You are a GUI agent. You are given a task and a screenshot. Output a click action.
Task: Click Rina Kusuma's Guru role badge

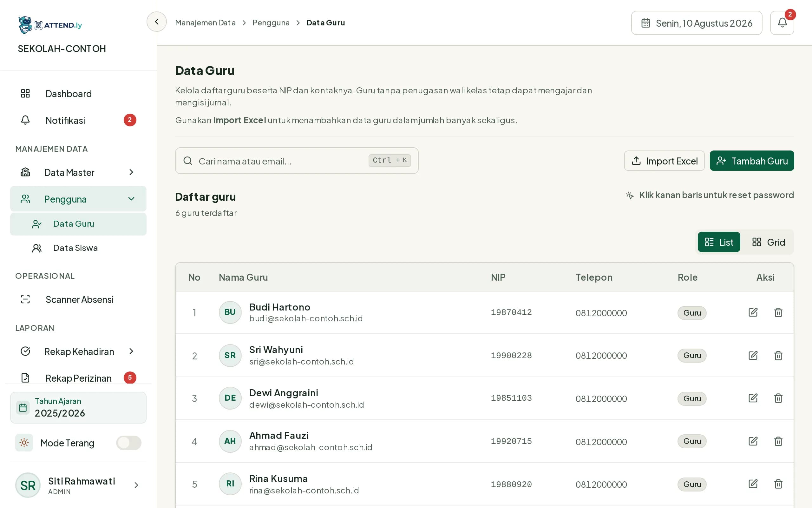tap(692, 484)
